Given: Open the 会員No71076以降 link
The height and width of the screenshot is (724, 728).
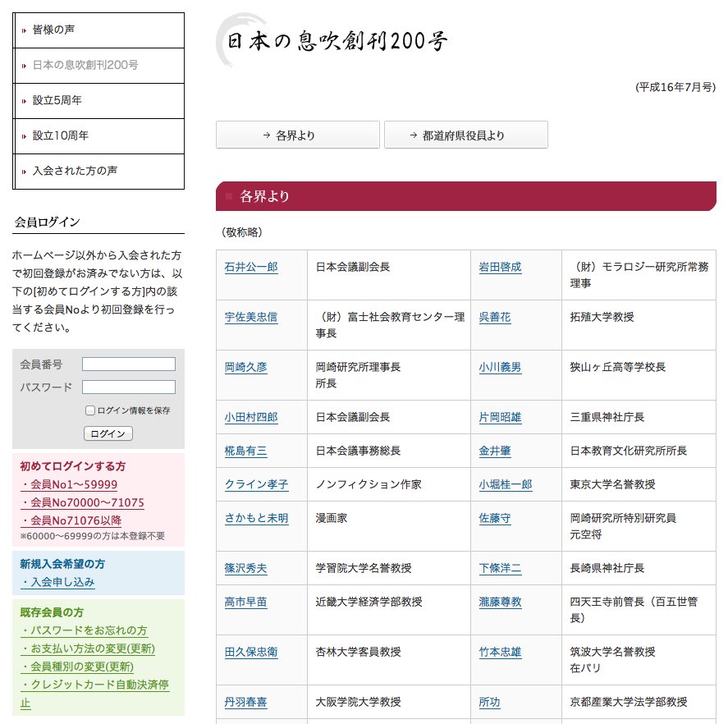Looking at the screenshot, I should pos(71,521).
